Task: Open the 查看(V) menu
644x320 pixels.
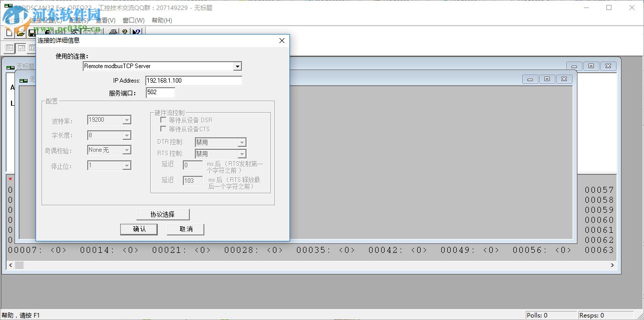Action: point(105,21)
